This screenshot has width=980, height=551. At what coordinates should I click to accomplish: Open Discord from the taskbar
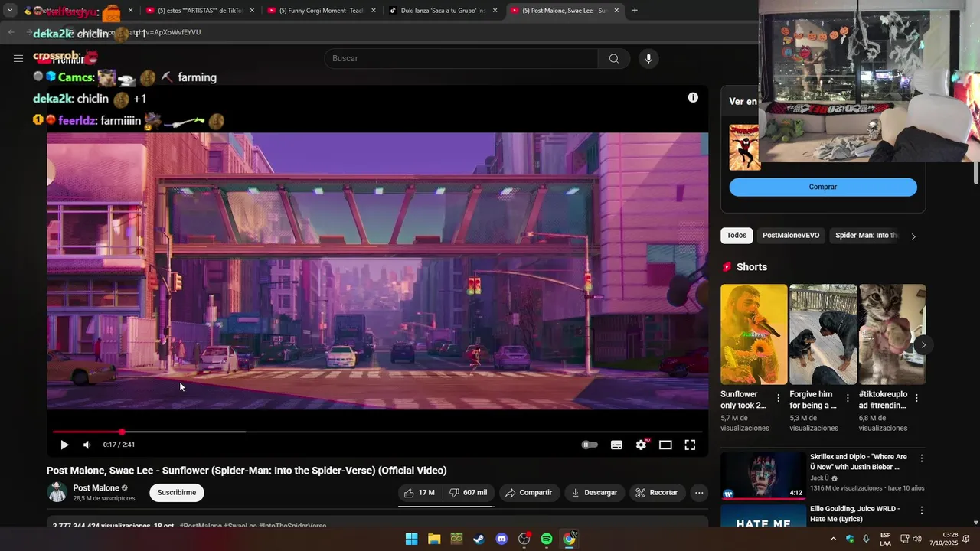click(501, 539)
